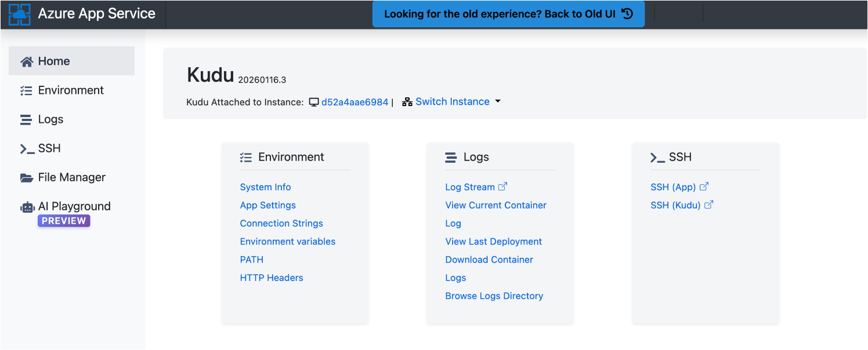Click Download Container Logs link

coord(489,268)
